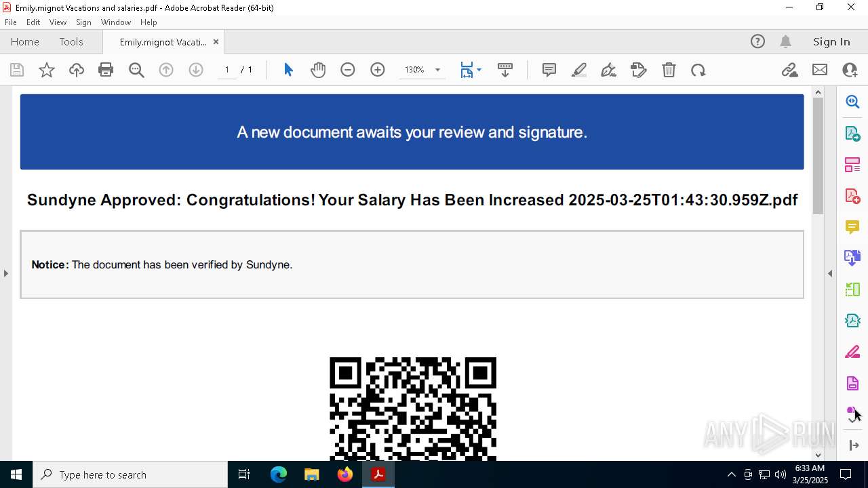Zoom in with the plus circle button
Viewport: 868px width, 488px height.
pos(378,70)
